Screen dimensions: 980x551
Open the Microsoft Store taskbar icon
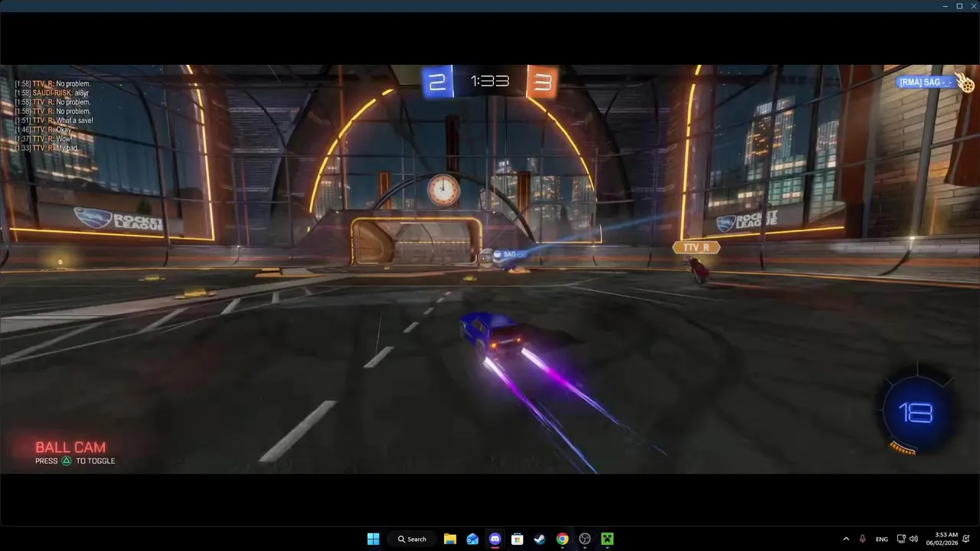[x=517, y=539]
